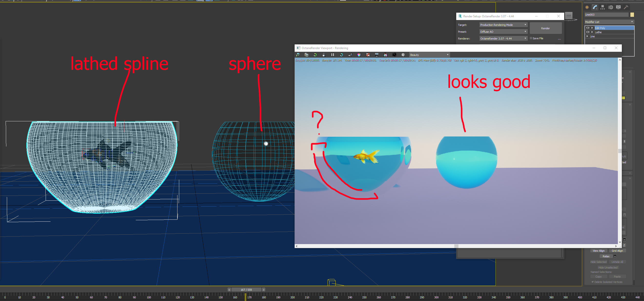This screenshot has height=301, width=644.
Task: Click the auto focus picker icon
Action: click(350, 55)
